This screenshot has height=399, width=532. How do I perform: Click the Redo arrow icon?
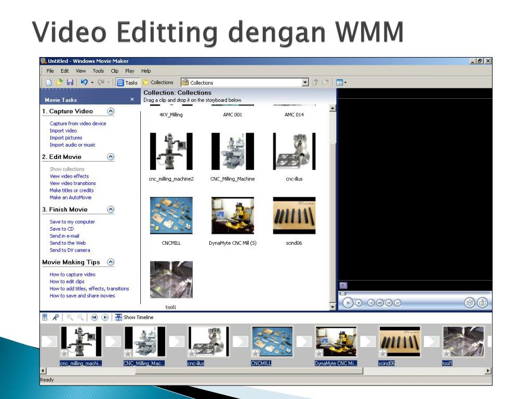(101, 82)
